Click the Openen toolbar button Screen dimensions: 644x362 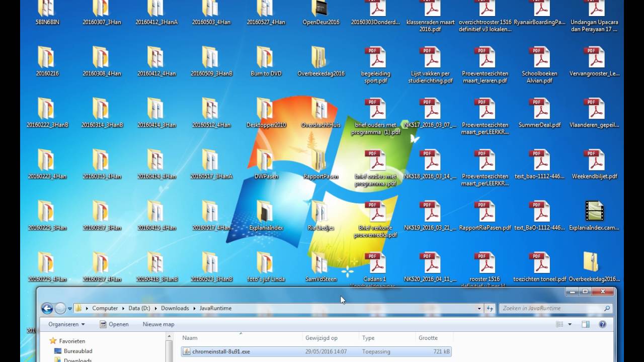[114, 324]
